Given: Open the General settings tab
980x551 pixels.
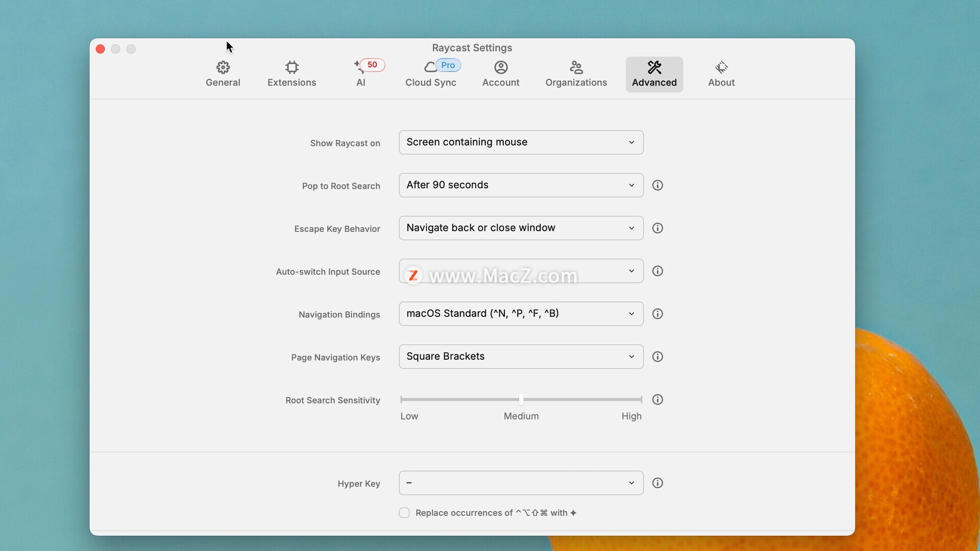Looking at the screenshot, I should click(x=223, y=74).
